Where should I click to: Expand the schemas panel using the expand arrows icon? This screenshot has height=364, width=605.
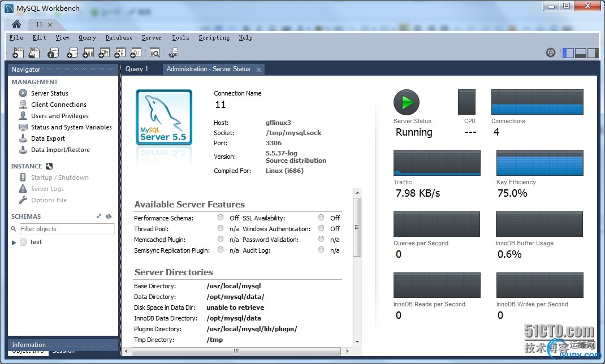(99, 216)
